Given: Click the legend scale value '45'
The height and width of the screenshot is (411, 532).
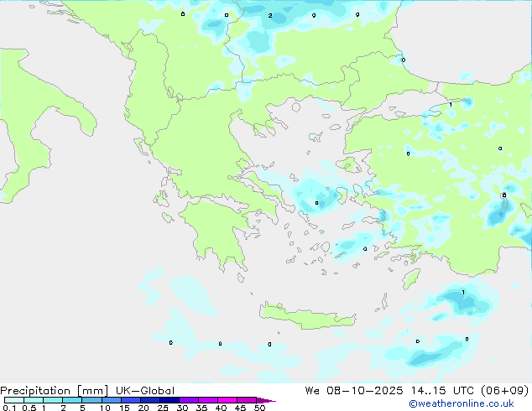Looking at the screenshot, I should [240, 408].
